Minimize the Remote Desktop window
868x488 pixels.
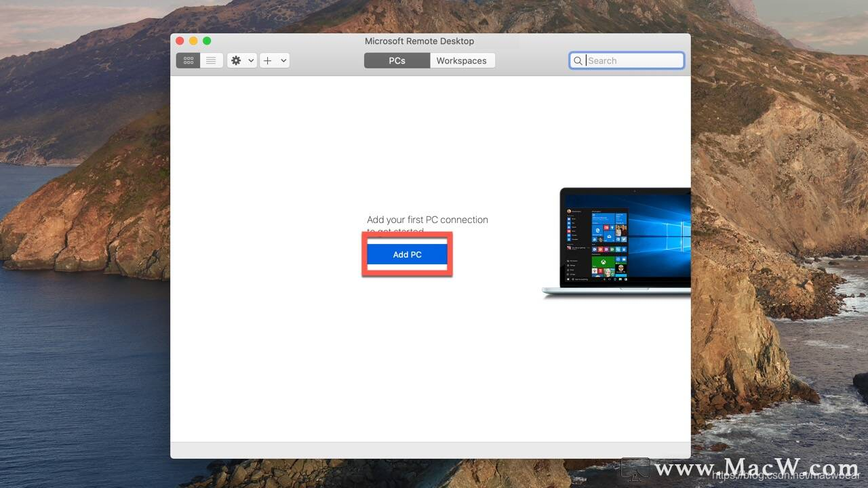click(193, 41)
